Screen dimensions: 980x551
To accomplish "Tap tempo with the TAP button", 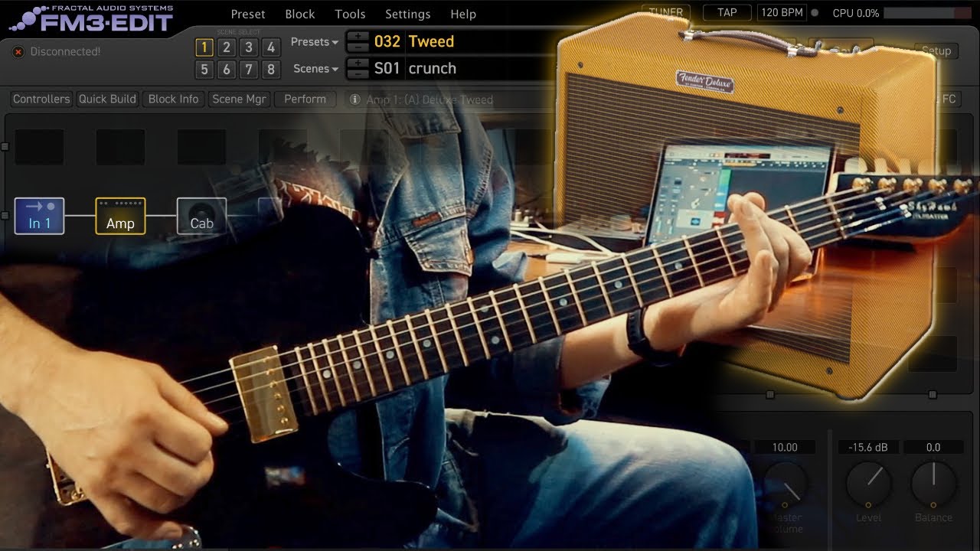I will pyautogui.click(x=727, y=12).
